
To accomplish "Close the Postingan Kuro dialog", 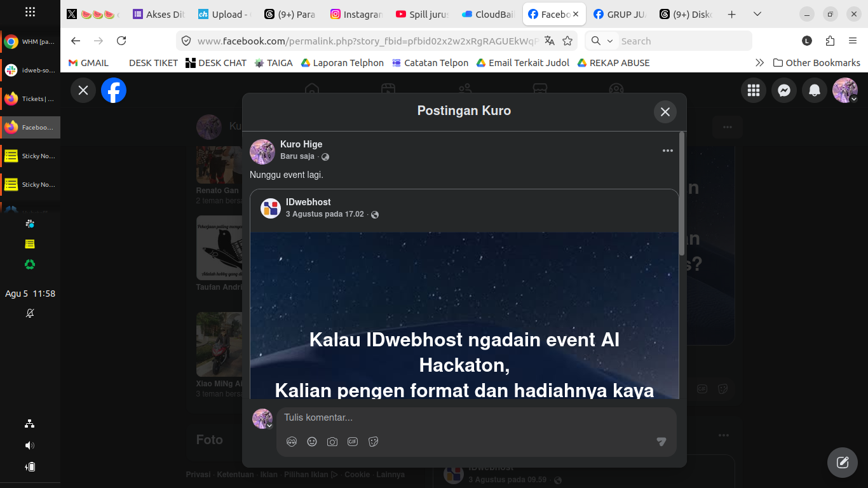I will (x=665, y=112).
